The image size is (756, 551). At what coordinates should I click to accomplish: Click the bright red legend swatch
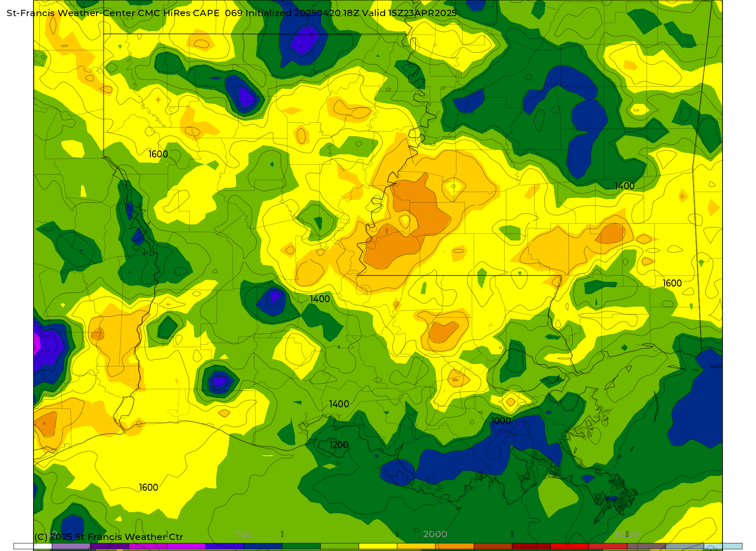[x=569, y=546]
